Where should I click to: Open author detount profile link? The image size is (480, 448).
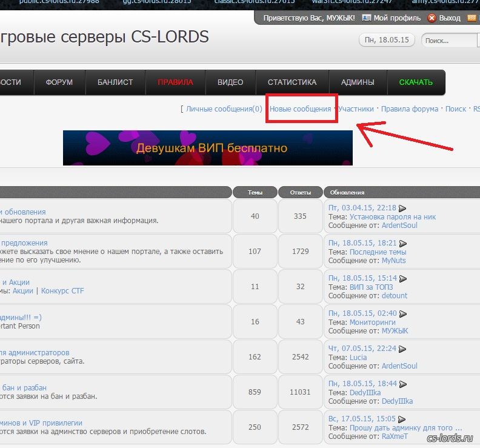coord(395,296)
